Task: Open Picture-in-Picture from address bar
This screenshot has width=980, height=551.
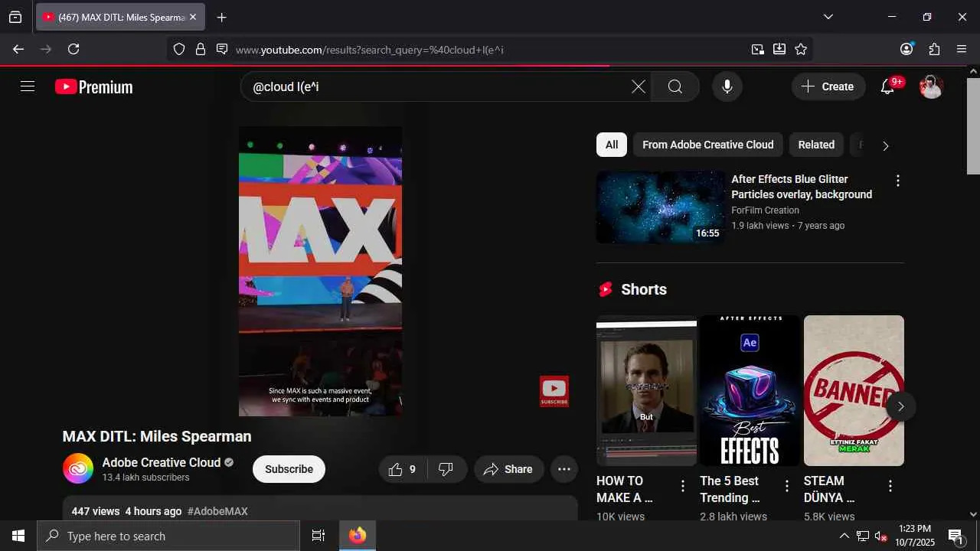Action: click(x=757, y=49)
